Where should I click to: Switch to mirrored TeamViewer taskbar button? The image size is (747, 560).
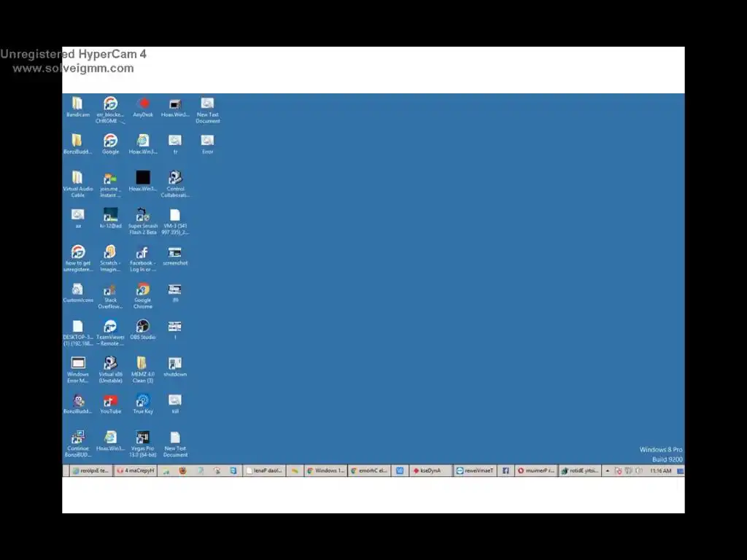click(474, 470)
